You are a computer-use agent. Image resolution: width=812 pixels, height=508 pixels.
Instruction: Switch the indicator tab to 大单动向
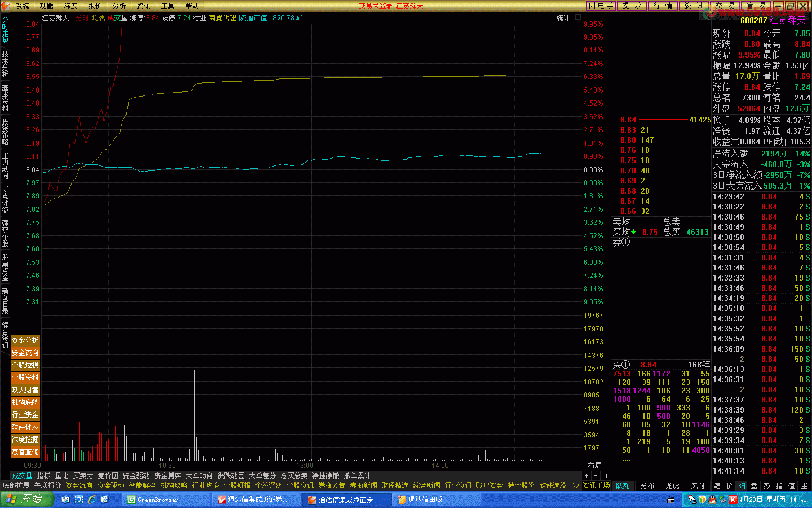199,476
